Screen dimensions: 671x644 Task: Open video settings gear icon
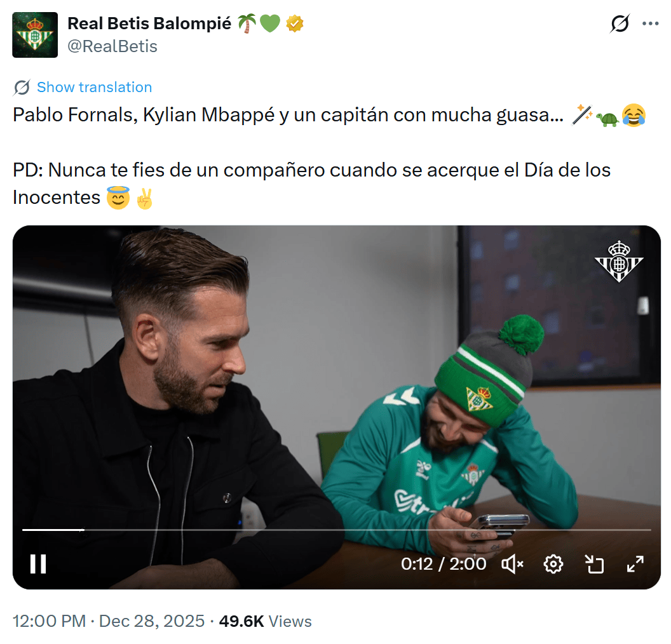pos(553,564)
